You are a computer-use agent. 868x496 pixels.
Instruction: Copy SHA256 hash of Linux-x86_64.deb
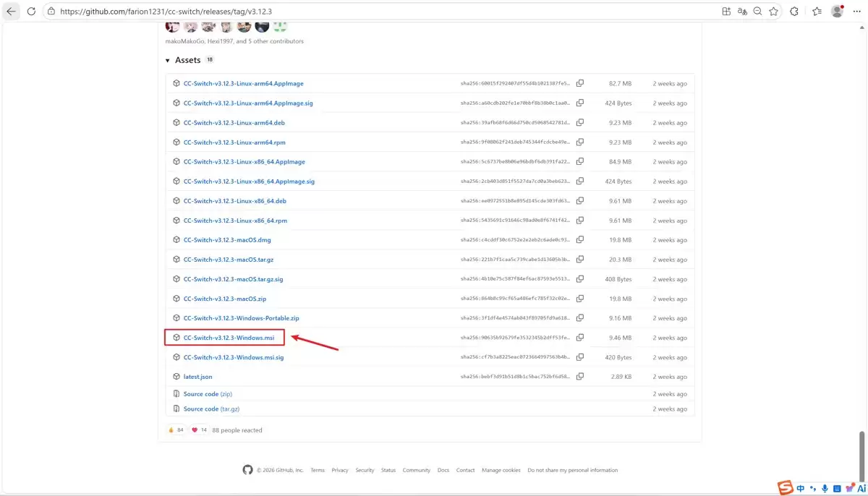[x=579, y=200]
